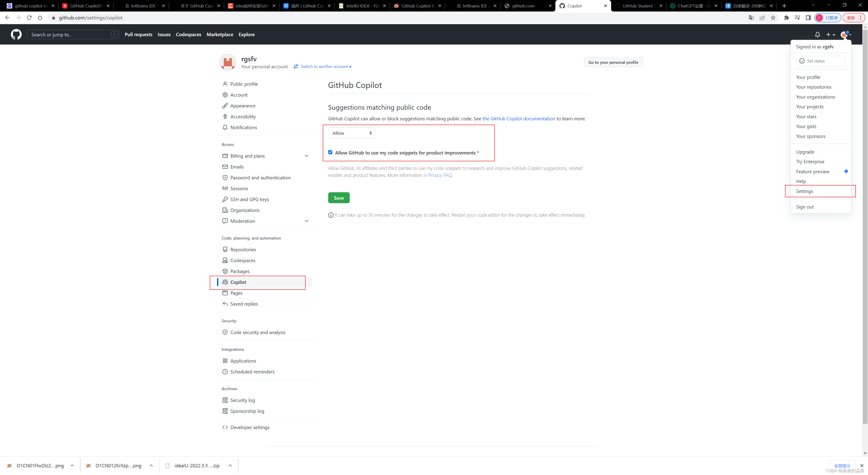Choose Your repositories from the user menu
Image resolution: width=868 pixels, height=475 pixels.
coord(814,87)
